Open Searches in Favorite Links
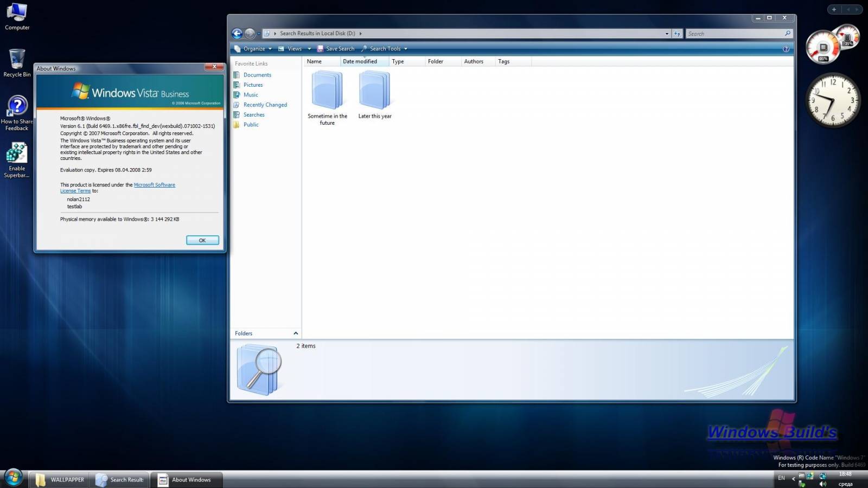 tap(254, 115)
